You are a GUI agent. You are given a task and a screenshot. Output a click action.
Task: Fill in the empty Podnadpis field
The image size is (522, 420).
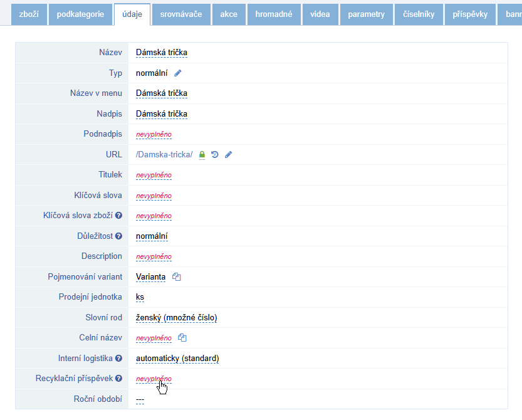click(154, 134)
